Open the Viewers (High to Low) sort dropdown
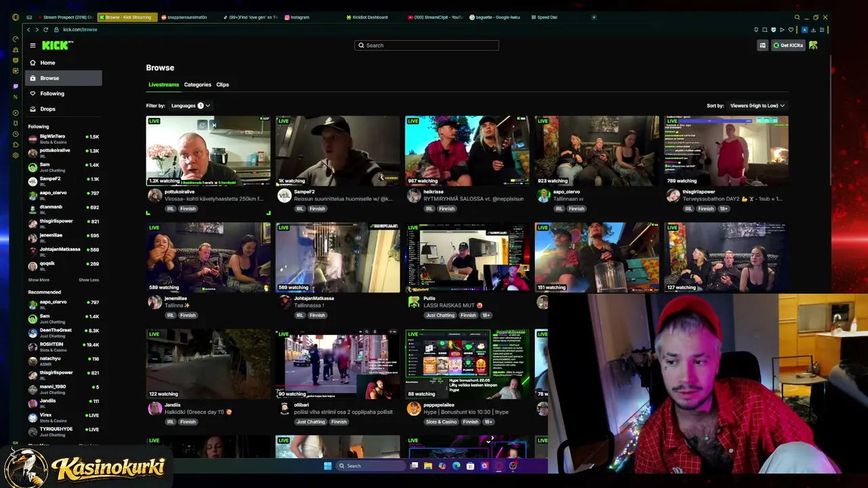Screen dimensions: 868x488 [757, 106]
